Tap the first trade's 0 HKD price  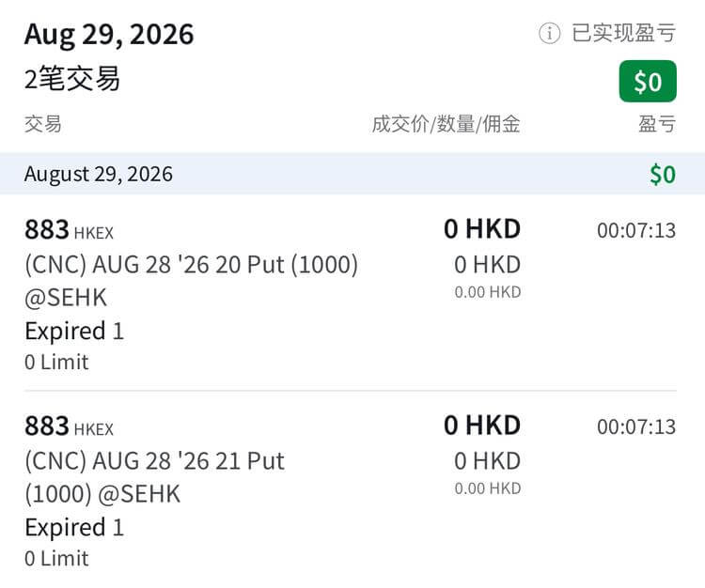point(482,229)
